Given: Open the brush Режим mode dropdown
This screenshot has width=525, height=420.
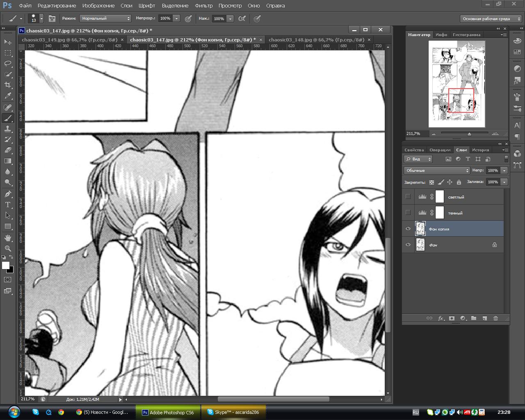Looking at the screenshot, I should click(105, 18).
